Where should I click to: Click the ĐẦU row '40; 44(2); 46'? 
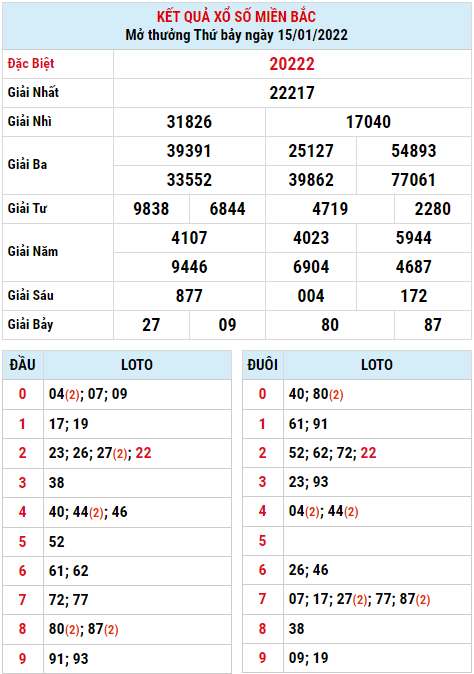coord(137,512)
